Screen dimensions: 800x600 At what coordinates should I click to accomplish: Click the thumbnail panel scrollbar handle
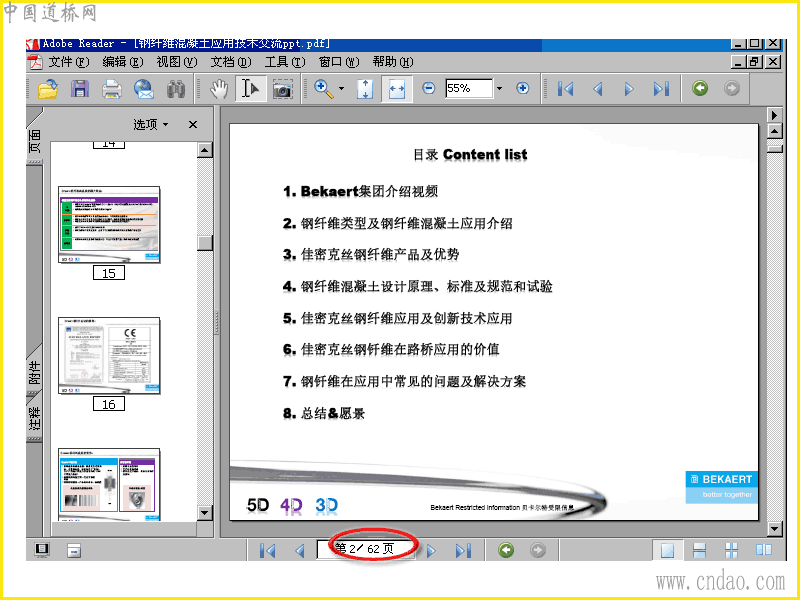coord(205,242)
